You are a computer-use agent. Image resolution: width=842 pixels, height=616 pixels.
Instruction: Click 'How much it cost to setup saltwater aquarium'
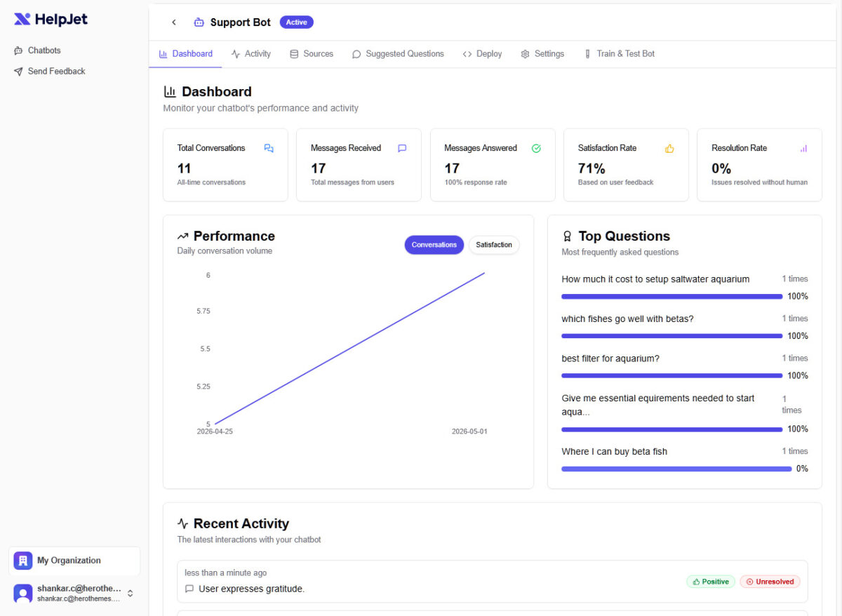(x=655, y=279)
